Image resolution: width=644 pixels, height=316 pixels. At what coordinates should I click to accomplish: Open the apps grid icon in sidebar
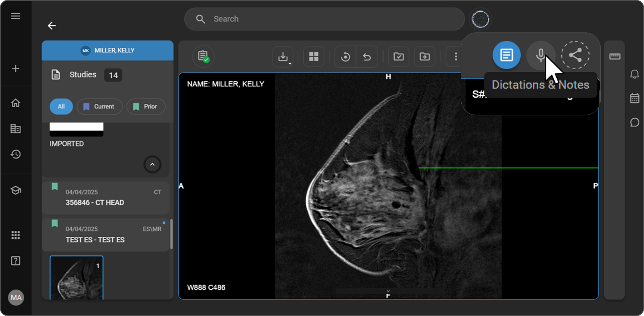point(16,235)
